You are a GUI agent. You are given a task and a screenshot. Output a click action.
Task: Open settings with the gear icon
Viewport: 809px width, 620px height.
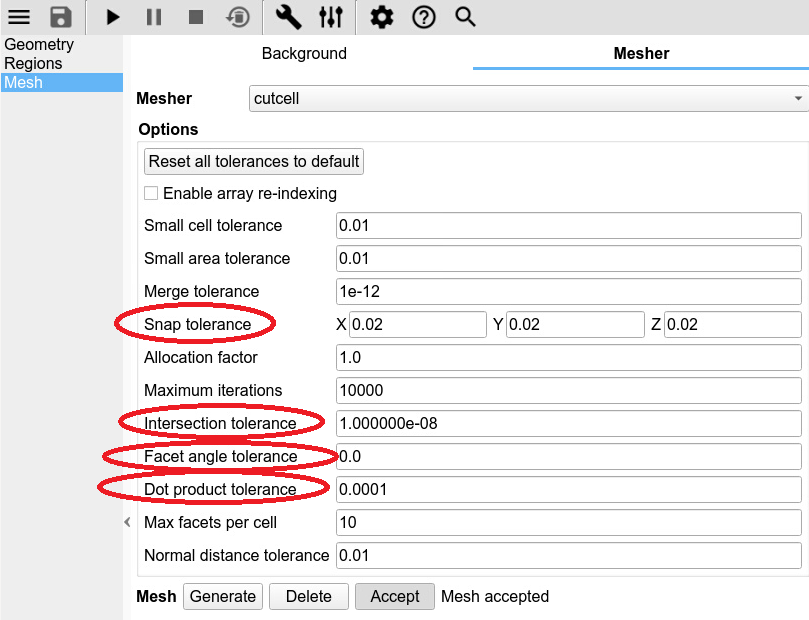pyautogui.click(x=381, y=17)
